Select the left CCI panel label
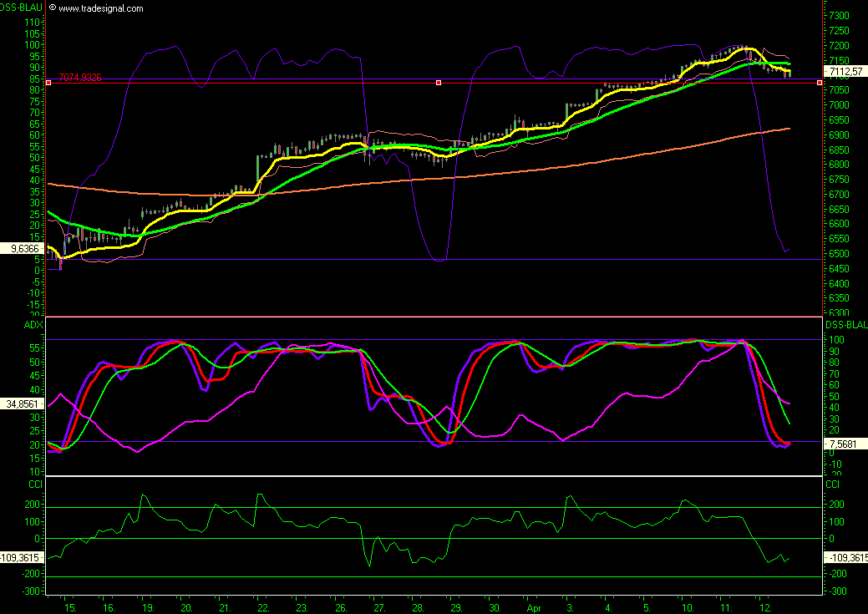The height and width of the screenshot is (614, 868). point(10,484)
